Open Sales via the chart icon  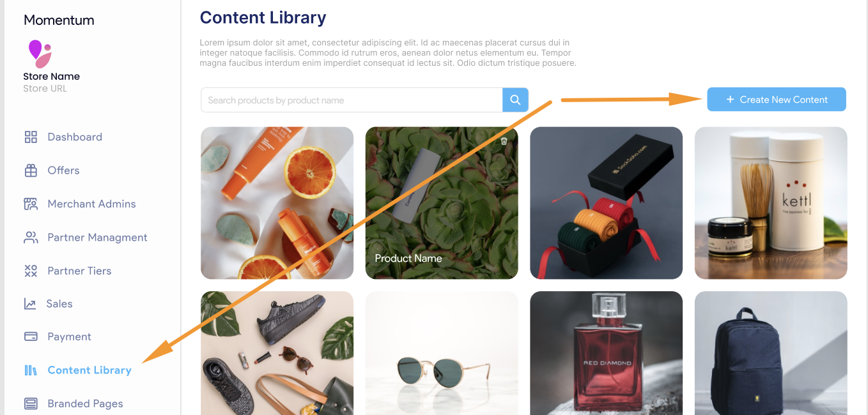[x=30, y=304]
